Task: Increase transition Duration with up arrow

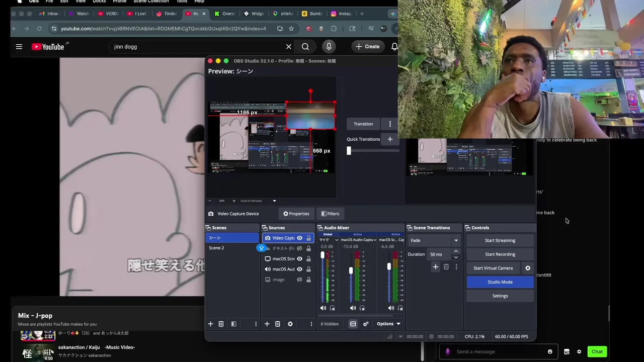Action: pyautogui.click(x=456, y=251)
